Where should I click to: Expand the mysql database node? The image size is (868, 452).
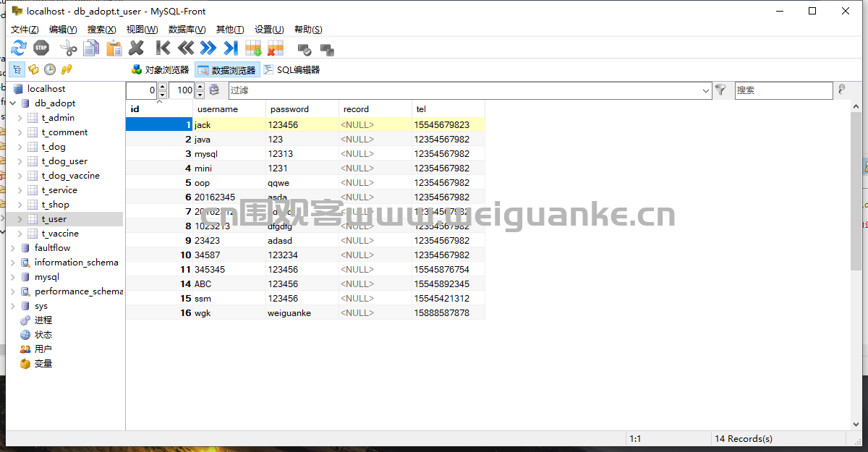coord(12,277)
